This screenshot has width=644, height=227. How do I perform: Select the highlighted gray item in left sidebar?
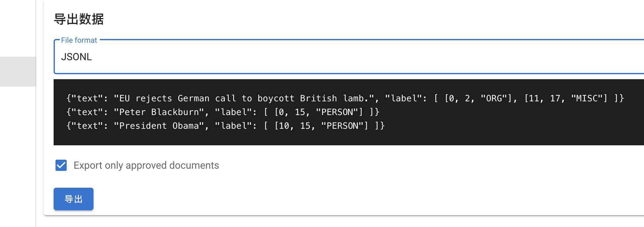[18, 71]
